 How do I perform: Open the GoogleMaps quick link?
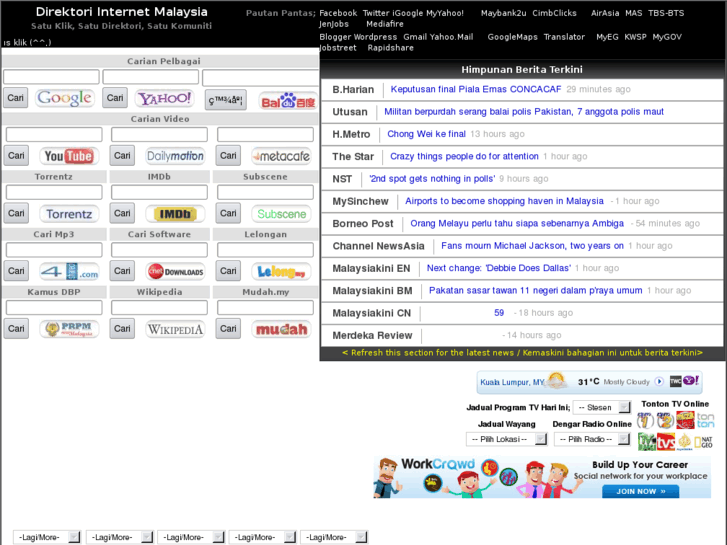[x=512, y=37]
